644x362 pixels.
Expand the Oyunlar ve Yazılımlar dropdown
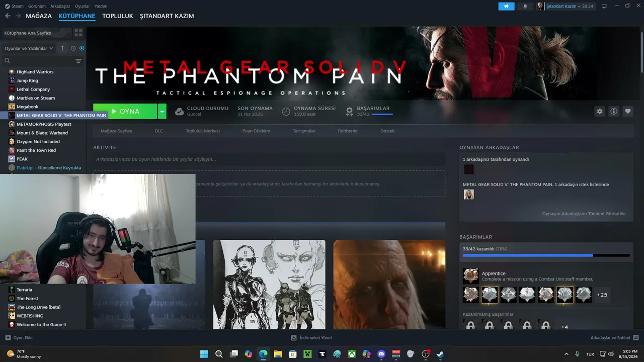click(29, 48)
